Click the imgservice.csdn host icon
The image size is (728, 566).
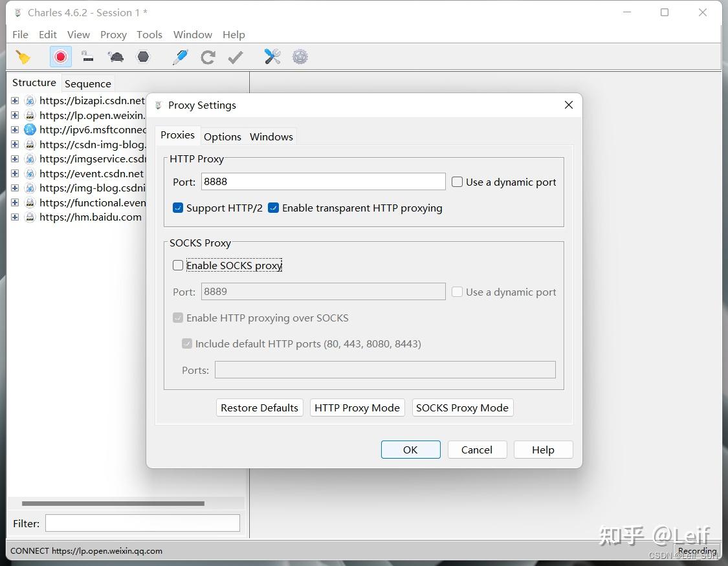point(30,158)
